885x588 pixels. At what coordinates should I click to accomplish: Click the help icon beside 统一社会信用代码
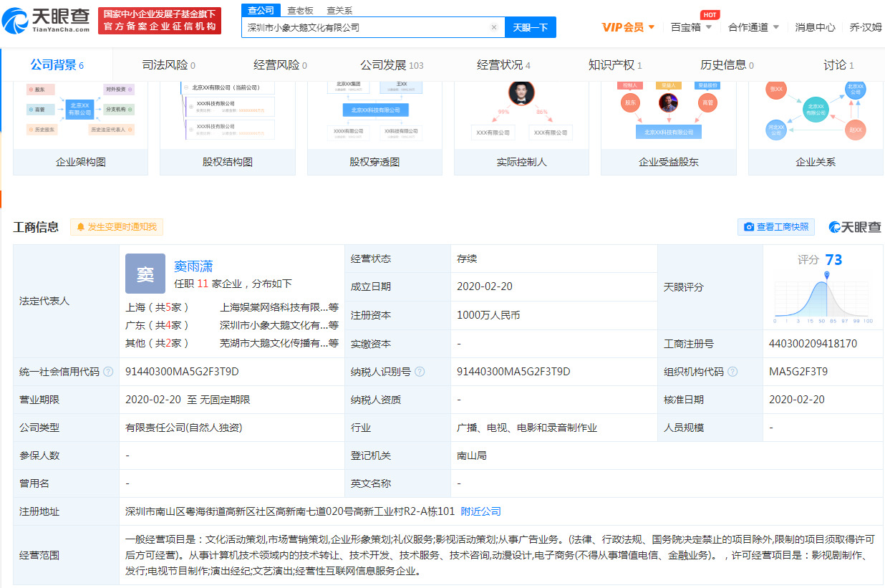click(x=108, y=372)
